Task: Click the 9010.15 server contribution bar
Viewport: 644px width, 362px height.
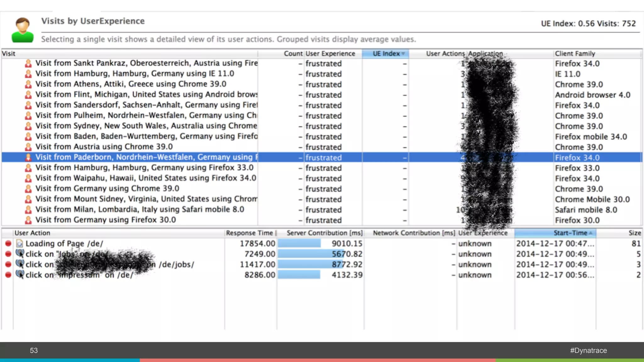Action: [x=299, y=244]
